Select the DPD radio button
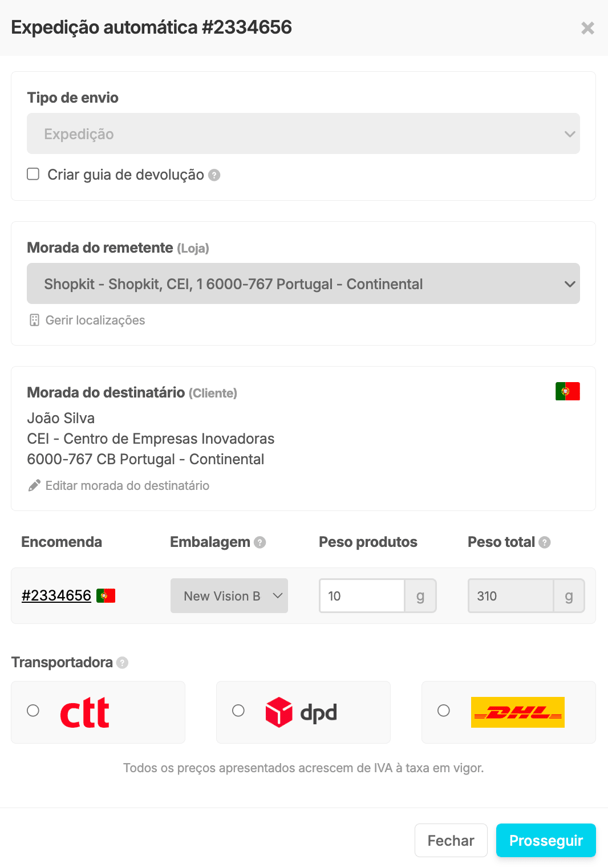The width and height of the screenshot is (608, 868). (238, 711)
